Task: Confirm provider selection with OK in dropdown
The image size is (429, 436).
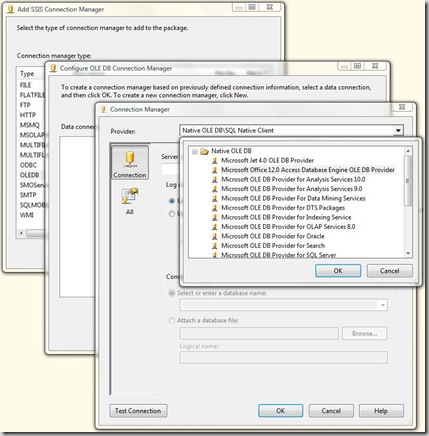Action: pos(338,271)
